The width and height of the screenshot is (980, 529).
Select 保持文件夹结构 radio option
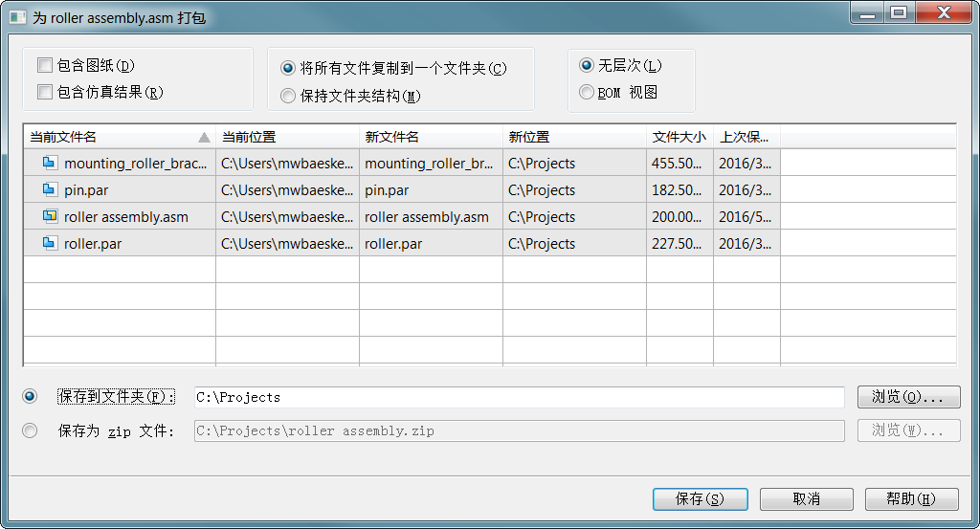pyautogui.click(x=288, y=96)
